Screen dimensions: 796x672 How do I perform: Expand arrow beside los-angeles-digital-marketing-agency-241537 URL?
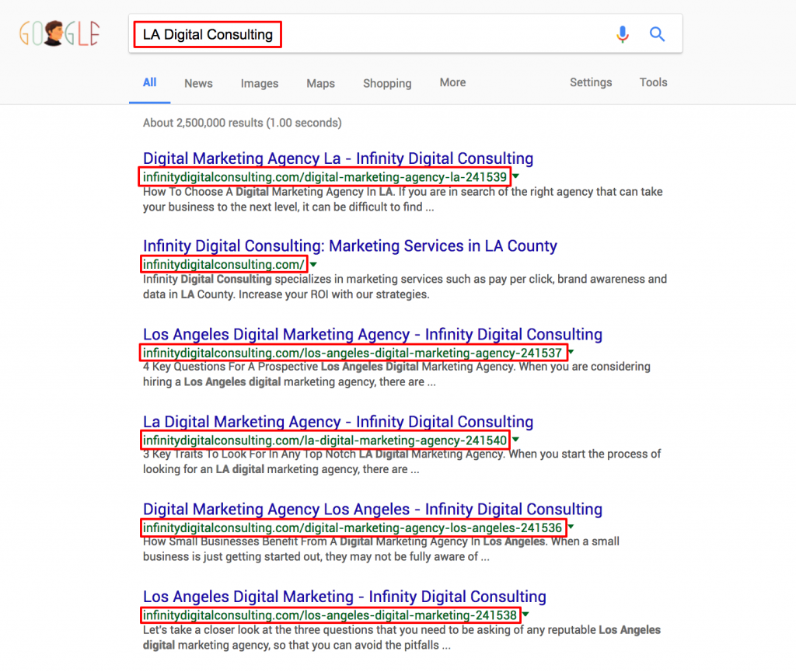coord(571,353)
